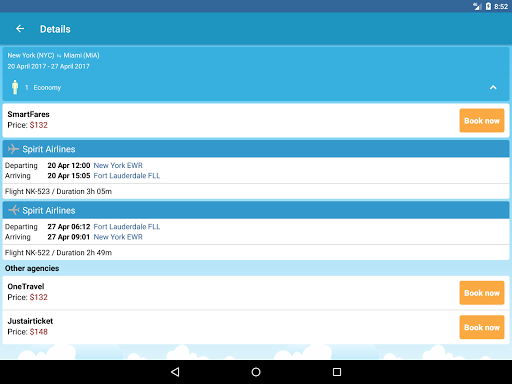The height and width of the screenshot is (384, 512).
Task: Tap the Android home circle button
Action: [256, 372]
